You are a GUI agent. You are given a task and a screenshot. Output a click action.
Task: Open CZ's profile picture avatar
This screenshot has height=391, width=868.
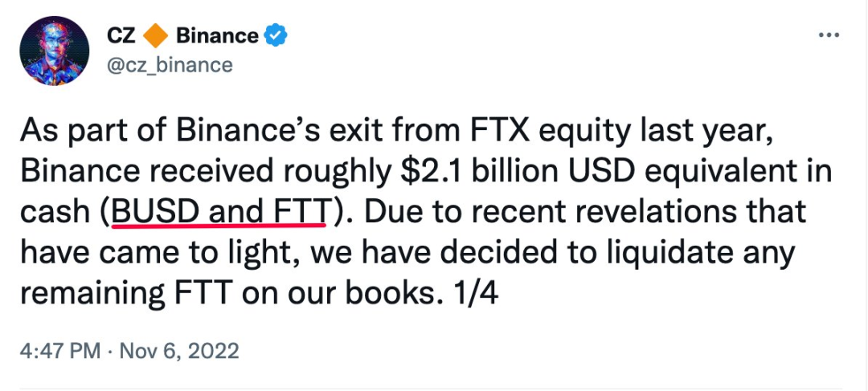coord(55,51)
